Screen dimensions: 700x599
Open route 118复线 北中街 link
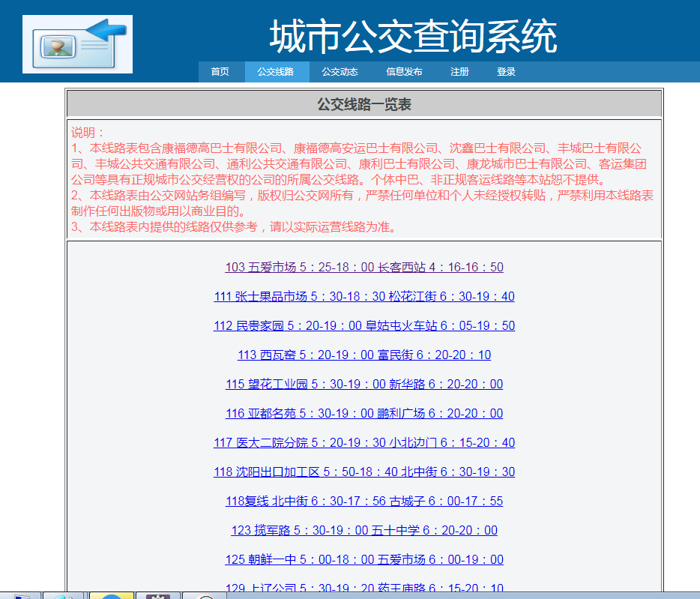(364, 502)
